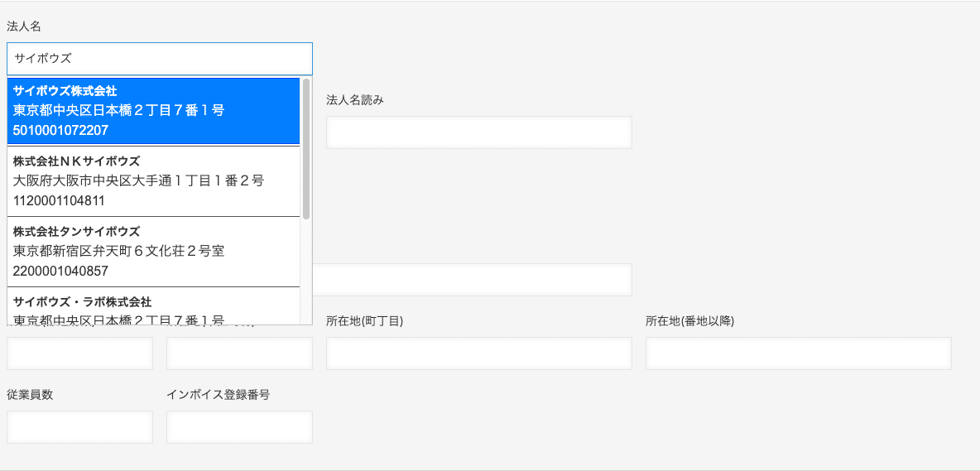980x471 pixels.
Task: Focus the field just left of 所在地(町丁目) box
Action: (239, 353)
